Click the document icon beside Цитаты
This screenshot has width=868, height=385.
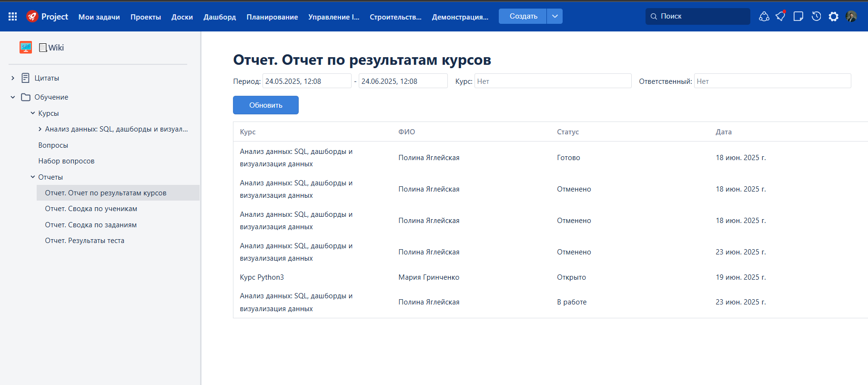26,78
